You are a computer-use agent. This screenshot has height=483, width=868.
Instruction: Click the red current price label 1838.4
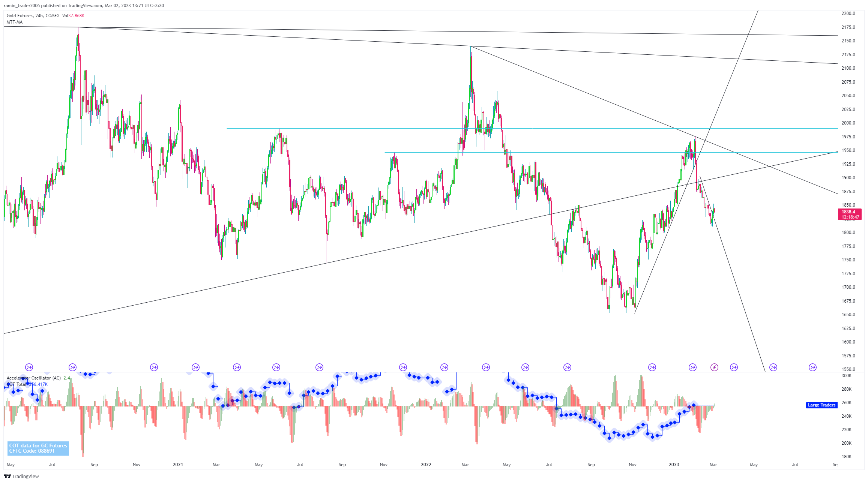[850, 214]
